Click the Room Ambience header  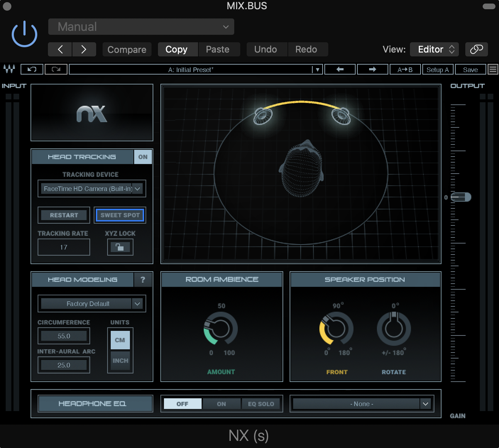click(222, 279)
